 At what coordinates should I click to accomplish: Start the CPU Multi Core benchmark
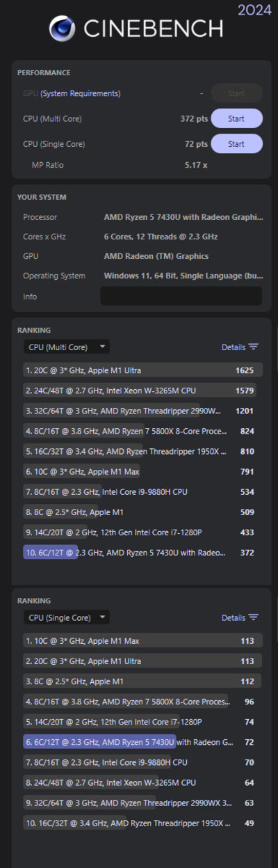tap(236, 118)
